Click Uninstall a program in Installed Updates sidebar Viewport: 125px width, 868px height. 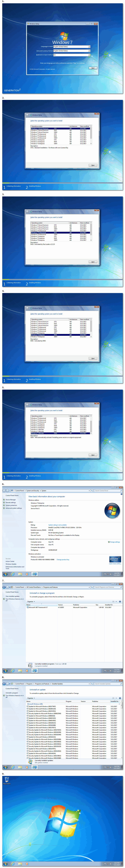point(12,693)
